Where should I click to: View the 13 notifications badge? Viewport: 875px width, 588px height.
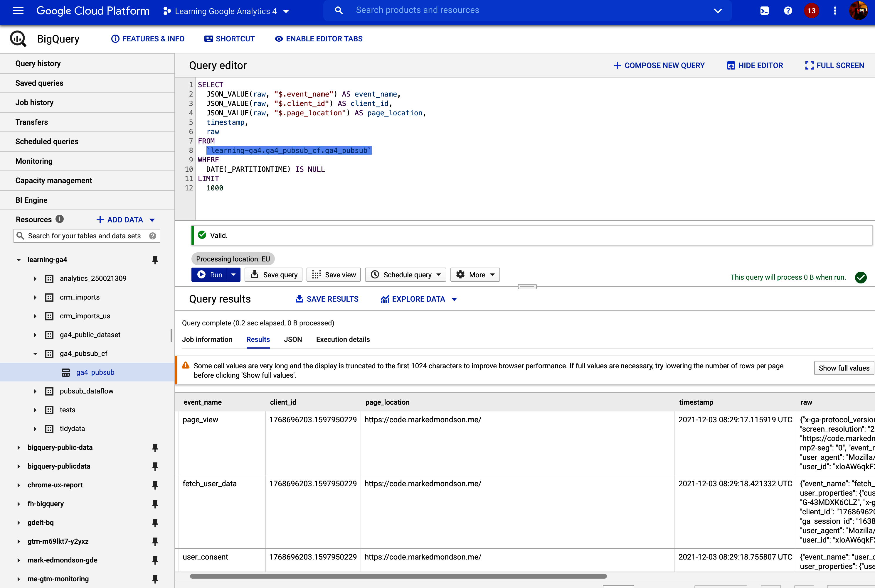pyautogui.click(x=811, y=11)
